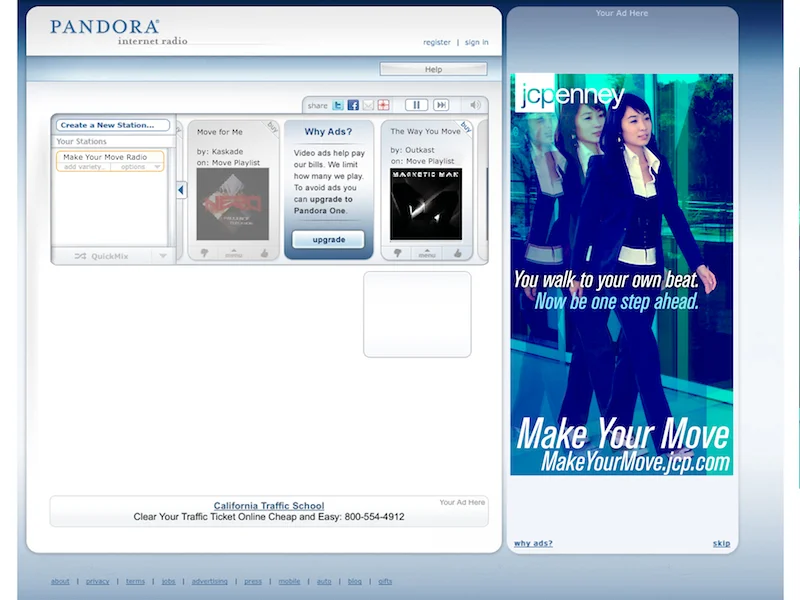Screen dimensions: 800x600
Task: Select 'Make Your Move Radio' in Your Stations
Action: click(x=105, y=158)
